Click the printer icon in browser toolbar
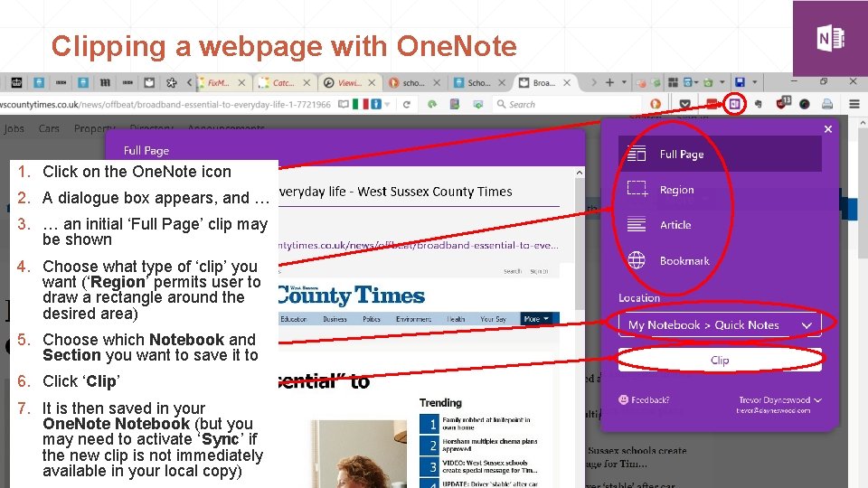 (x=827, y=103)
